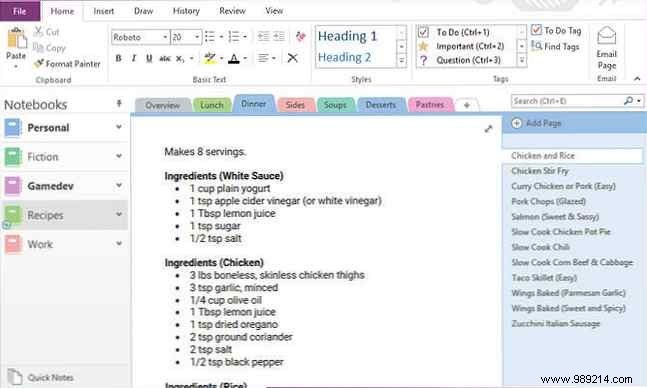Open paragraph alignment options
Image resolution: width=647 pixels, height=388 pixels.
pyautogui.click(x=266, y=58)
